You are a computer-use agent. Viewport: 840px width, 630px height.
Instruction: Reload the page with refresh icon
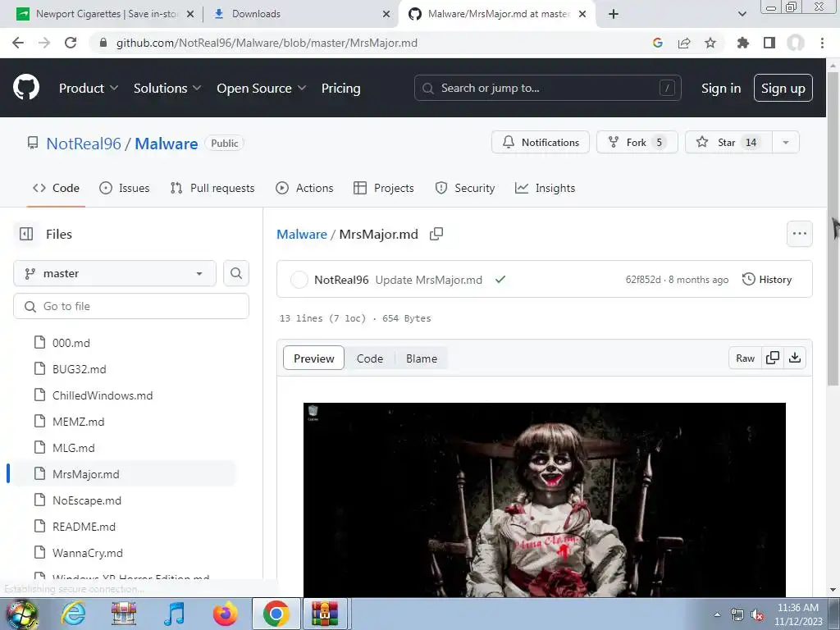71,43
